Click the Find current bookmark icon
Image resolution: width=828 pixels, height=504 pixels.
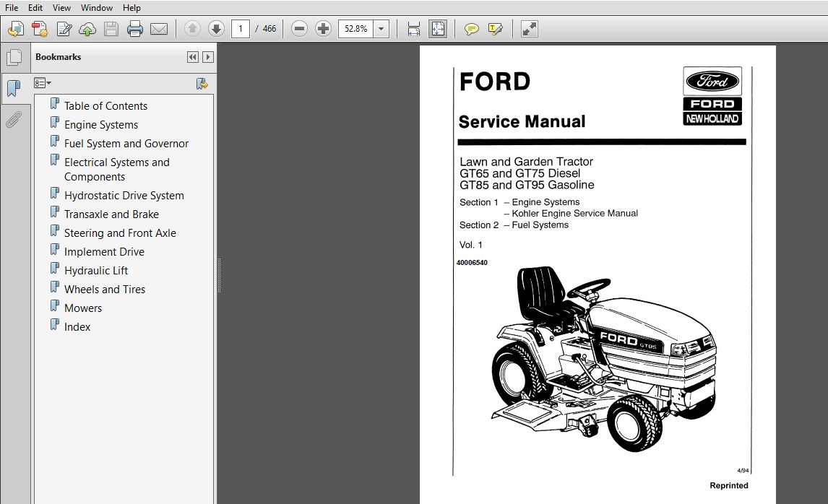click(x=202, y=83)
